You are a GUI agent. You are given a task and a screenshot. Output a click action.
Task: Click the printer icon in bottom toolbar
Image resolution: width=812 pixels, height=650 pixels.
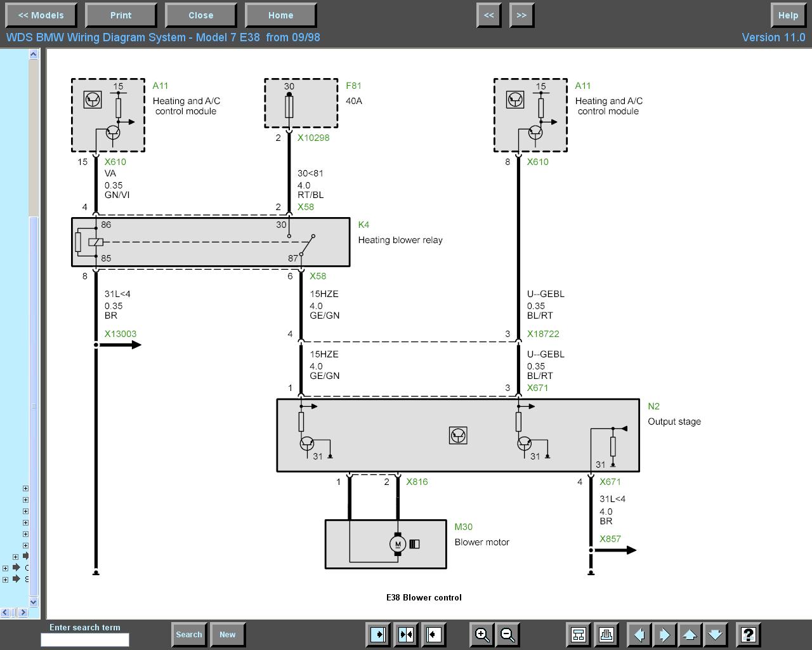point(606,634)
